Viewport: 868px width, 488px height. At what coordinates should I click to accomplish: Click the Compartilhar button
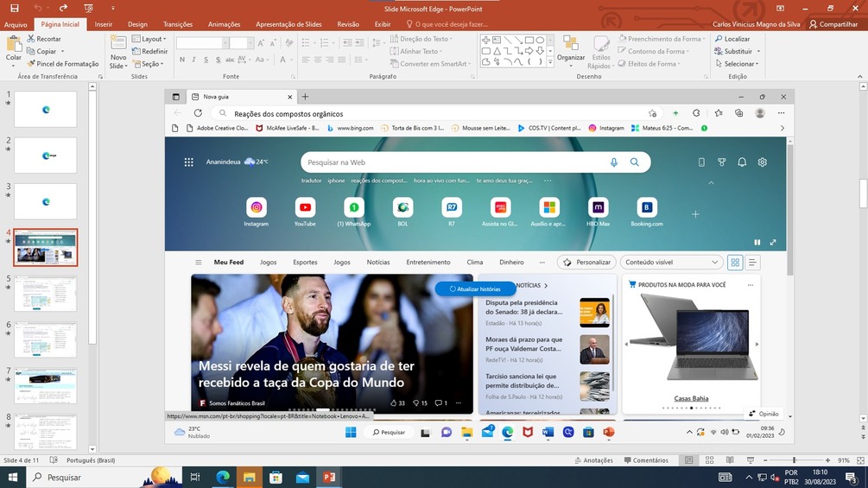[x=833, y=24]
